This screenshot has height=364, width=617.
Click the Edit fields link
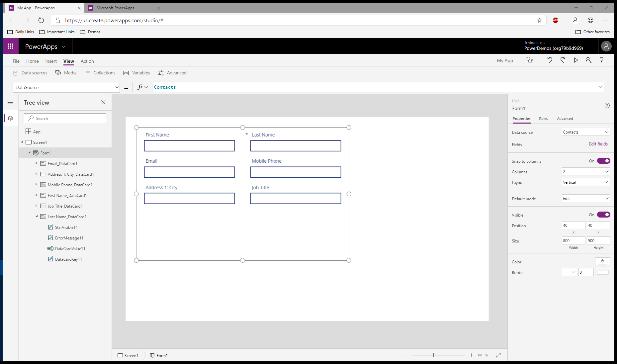(598, 144)
